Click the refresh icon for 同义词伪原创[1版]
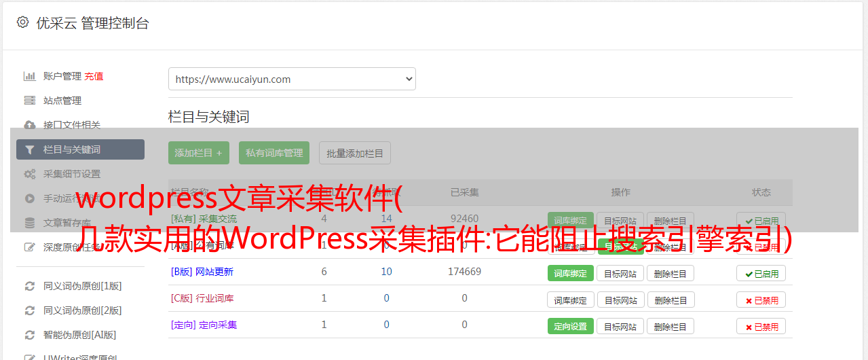 click(29, 286)
